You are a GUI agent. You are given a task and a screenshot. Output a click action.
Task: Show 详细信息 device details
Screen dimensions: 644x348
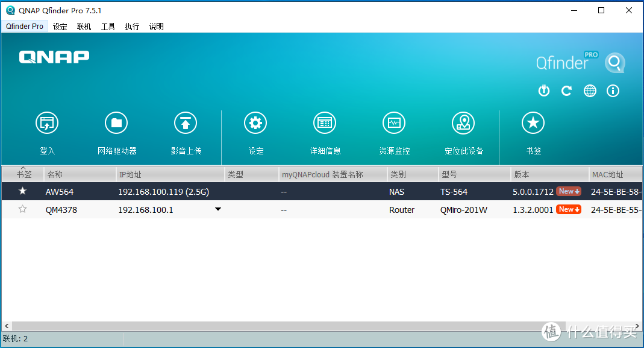(325, 123)
